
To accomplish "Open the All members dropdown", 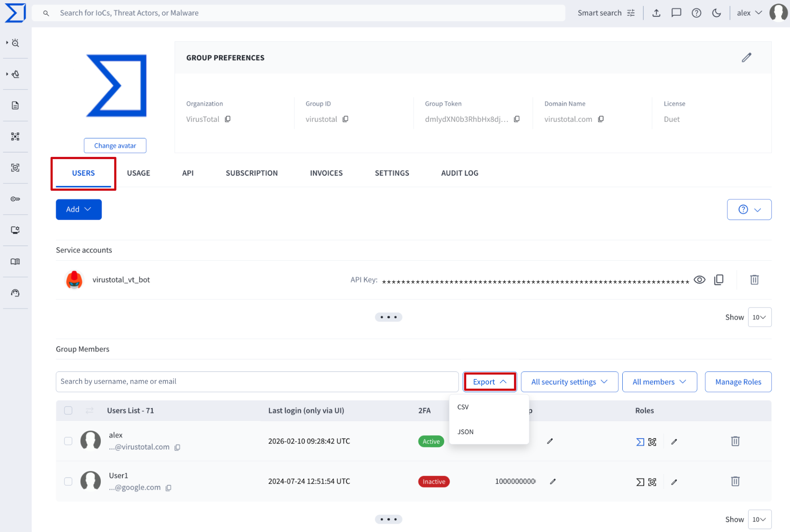I will point(659,382).
